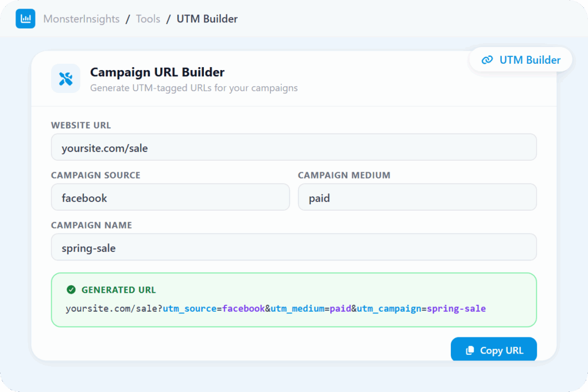Focus the Website URL input field
Screen dimensions: 588x392
click(x=293, y=148)
